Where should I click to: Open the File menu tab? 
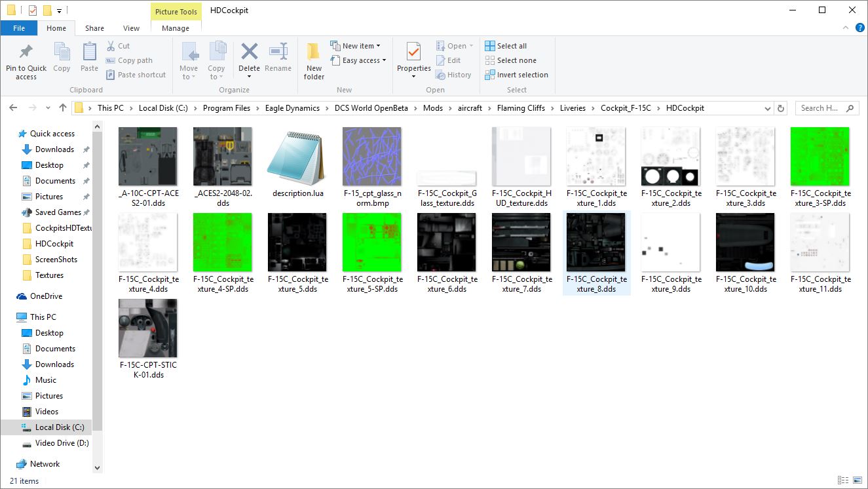[x=19, y=28]
